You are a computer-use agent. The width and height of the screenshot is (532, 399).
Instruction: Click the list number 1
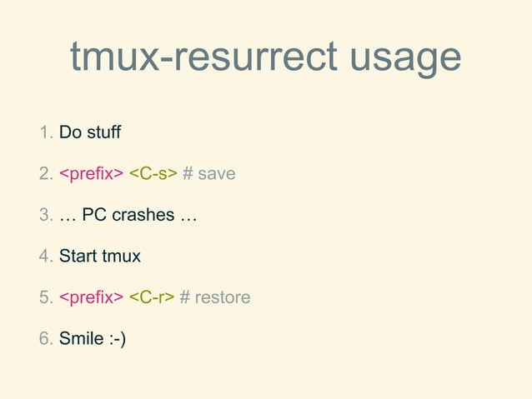click(46, 132)
